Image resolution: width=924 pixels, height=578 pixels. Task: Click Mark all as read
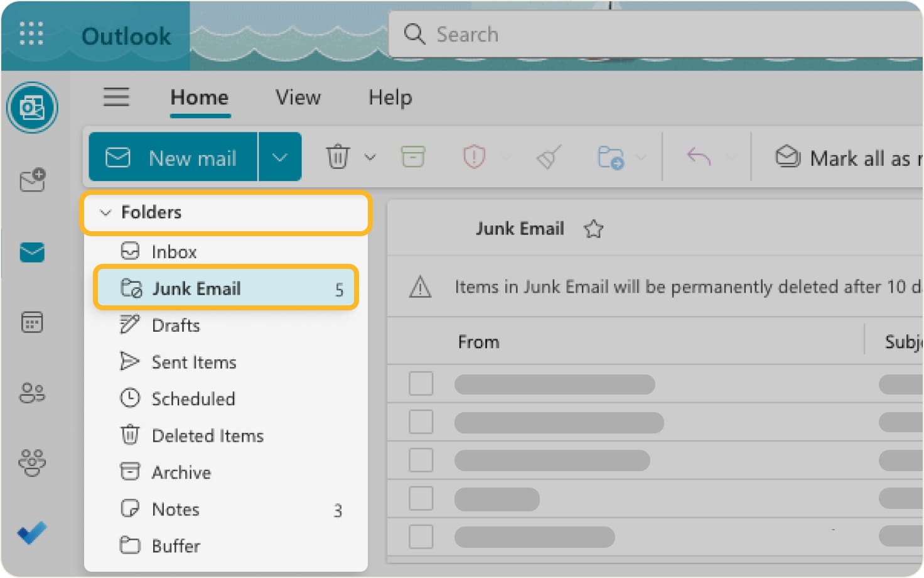click(854, 157)
